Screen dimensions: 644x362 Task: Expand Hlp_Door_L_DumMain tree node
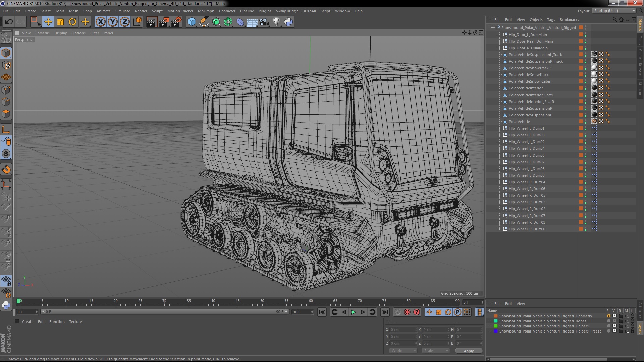(x=499, y=35)
